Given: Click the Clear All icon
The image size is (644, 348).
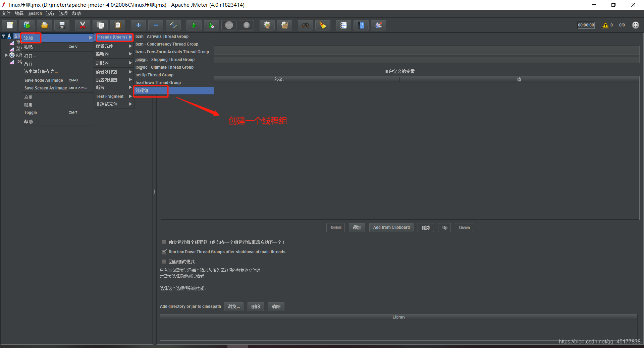Looking at the screenshot, I should (284, 25).
